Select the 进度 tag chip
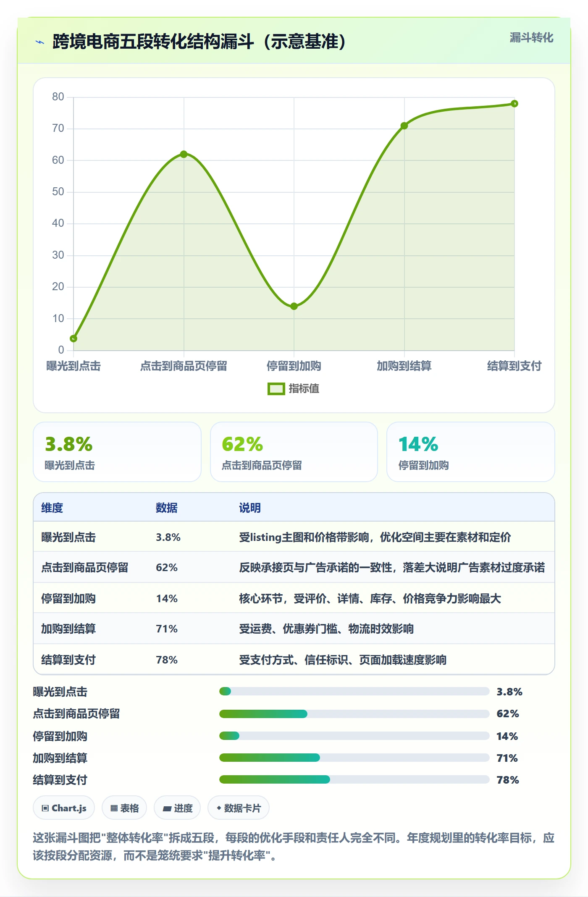This screenshot has width=588, height=897. click(x=177, y=808)
